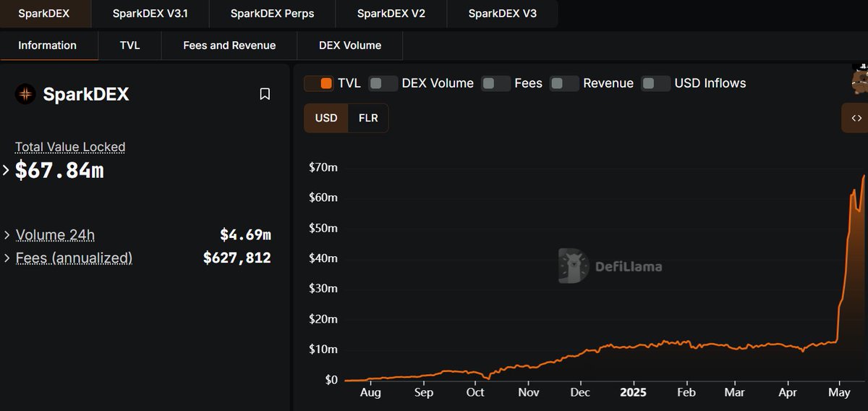Click the Oct x-axis label

[x=475, y=393]
